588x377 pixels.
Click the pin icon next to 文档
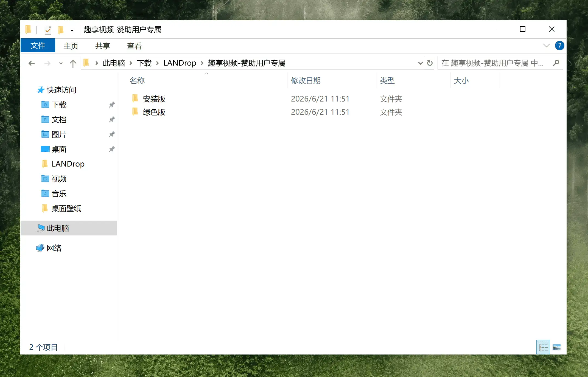click(x=112, y=119)
